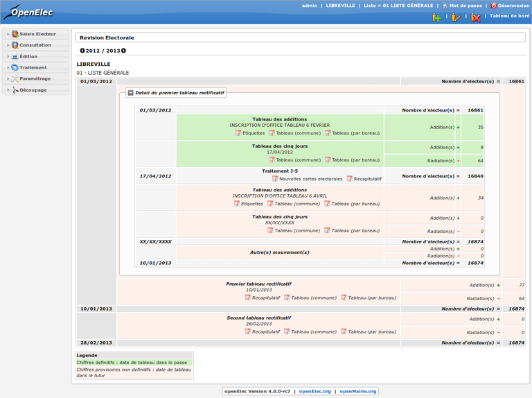Open the Découpage sidebar menu
The height and width of the screenshot is (398, 532).
point(33,90)
